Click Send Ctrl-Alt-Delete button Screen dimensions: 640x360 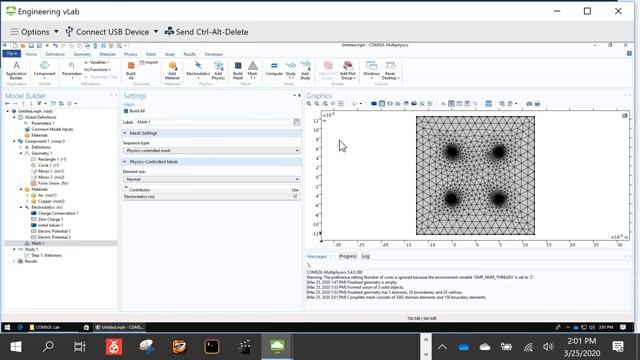pos(207,32)
